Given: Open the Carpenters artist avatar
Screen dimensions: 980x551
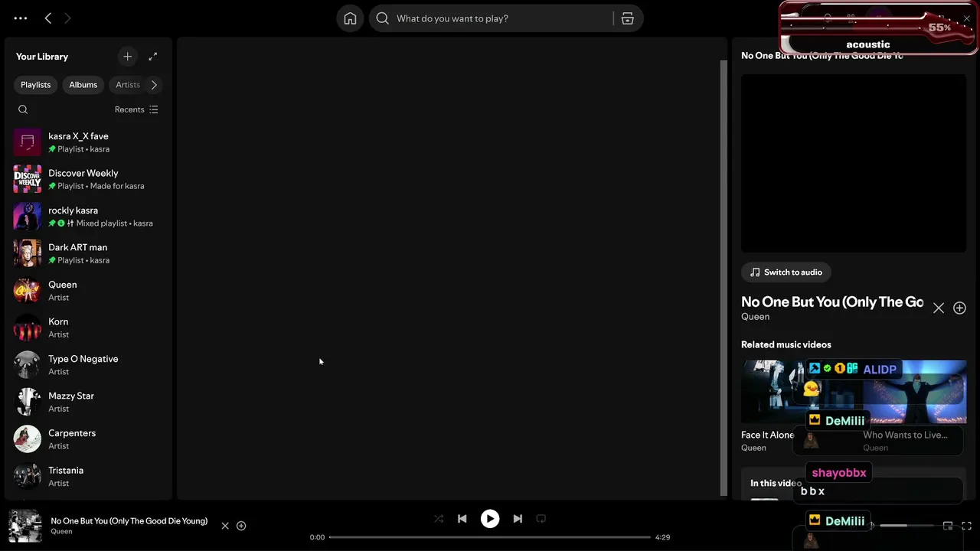Looking at the screenshot, I should [x=28, y=439].
